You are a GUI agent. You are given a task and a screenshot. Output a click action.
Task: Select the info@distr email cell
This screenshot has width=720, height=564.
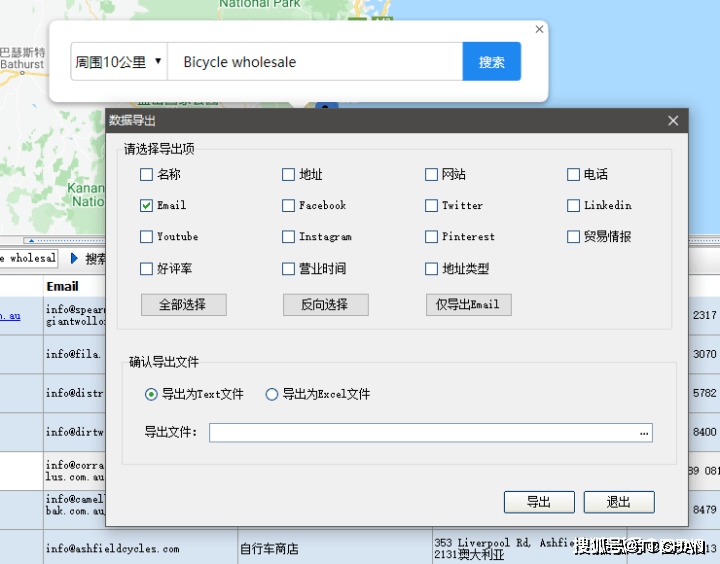[x=74, y=393]
